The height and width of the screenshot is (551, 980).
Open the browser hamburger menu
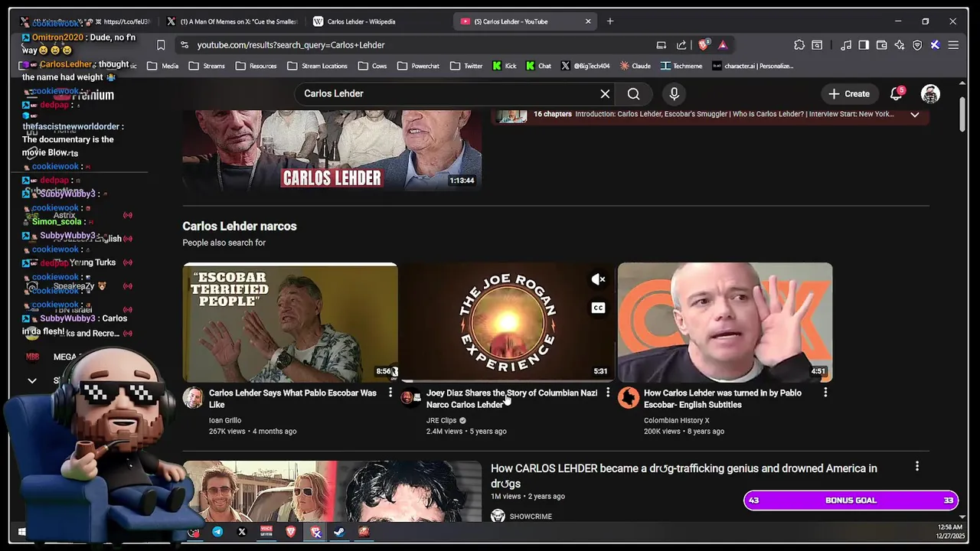point(953,45)
